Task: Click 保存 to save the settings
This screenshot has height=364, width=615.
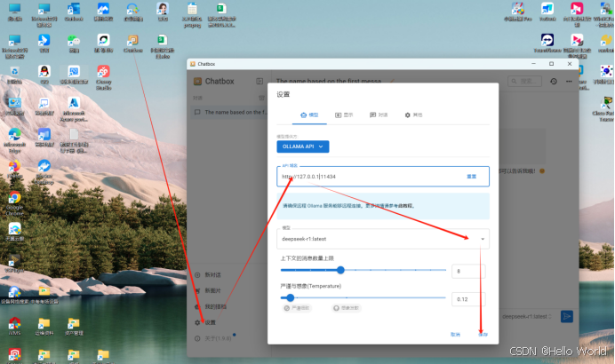Action: (483, 335)
